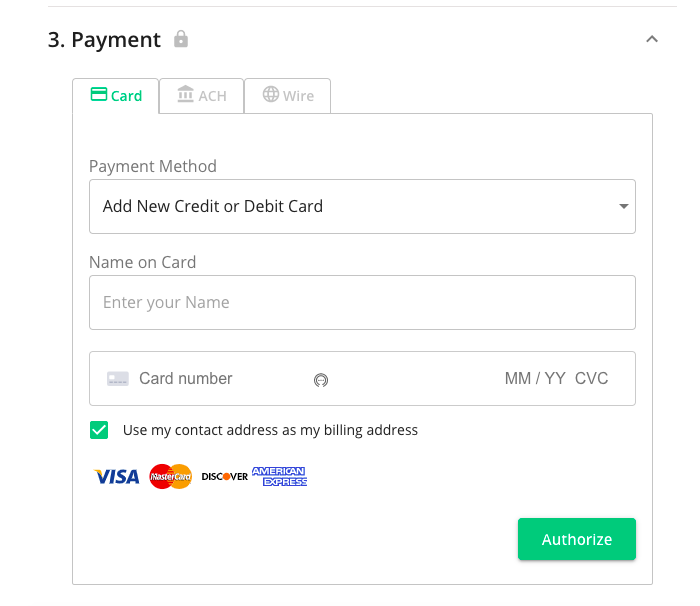Image resolution: width=700 pixels, height=606 pixels.
Task: Click the Discover logo
Action: point(225,476)
